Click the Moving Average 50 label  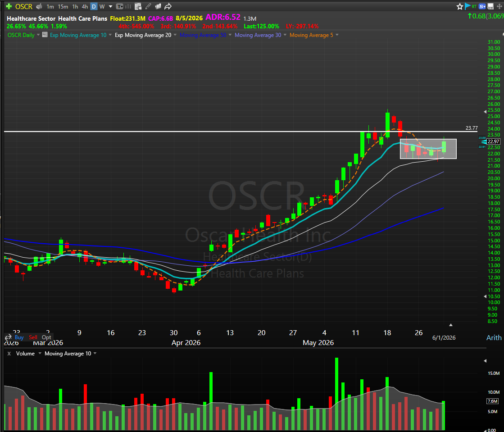click(203, 35)
